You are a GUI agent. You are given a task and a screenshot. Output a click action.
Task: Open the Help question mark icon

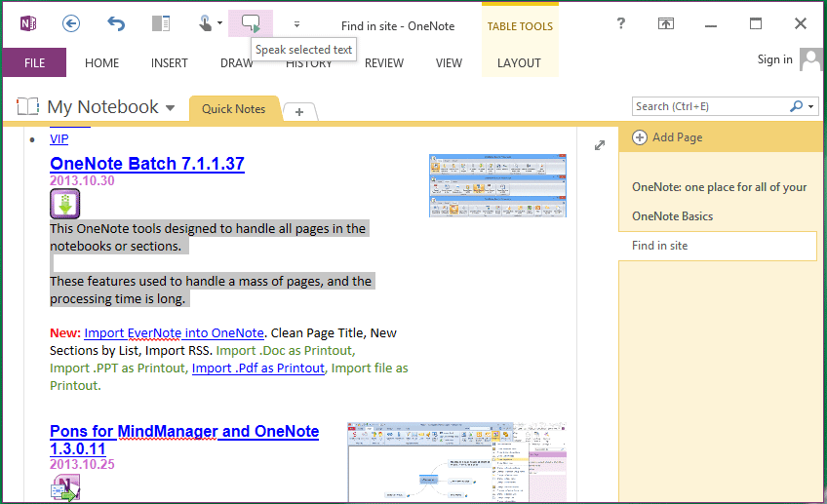tap(621, 23)
